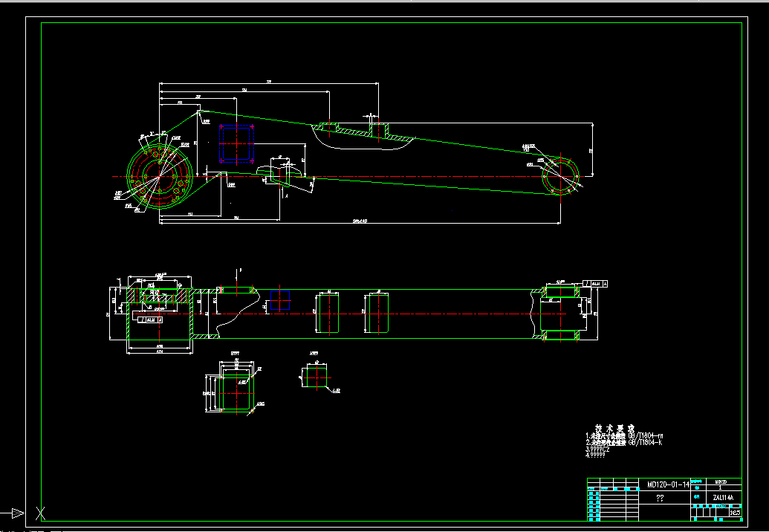
Task: Click the 技术要求 heading text
Action: 614,428
